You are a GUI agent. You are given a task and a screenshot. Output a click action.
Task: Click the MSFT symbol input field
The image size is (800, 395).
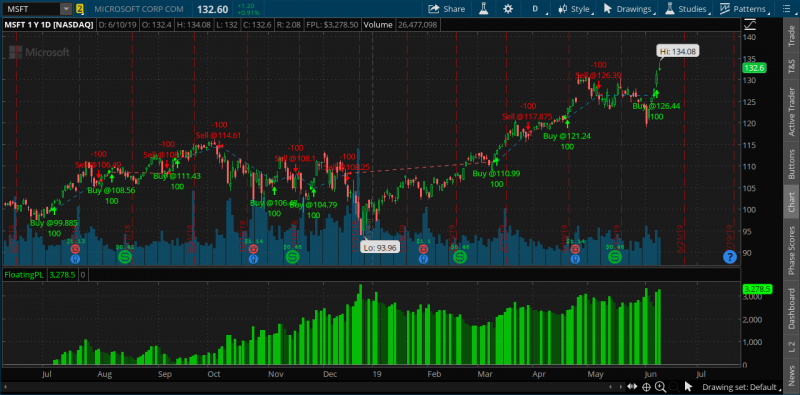tap(32, 9)
